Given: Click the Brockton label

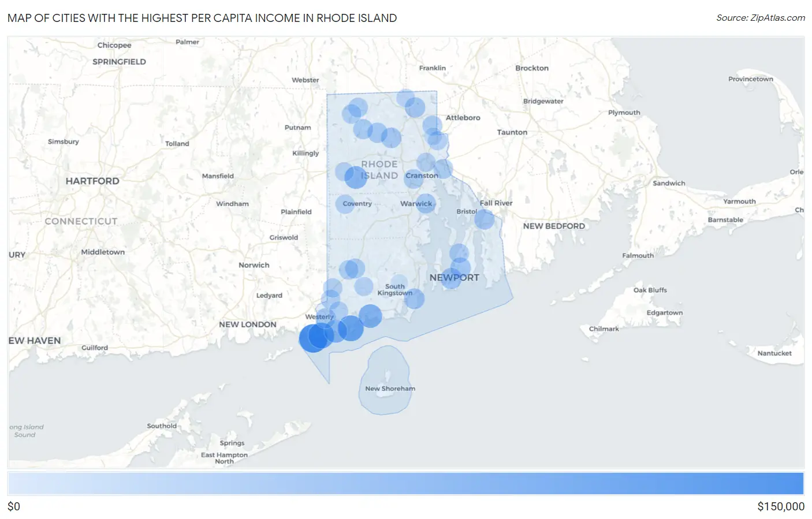Looking at the screenshot, I should (531, 68).
